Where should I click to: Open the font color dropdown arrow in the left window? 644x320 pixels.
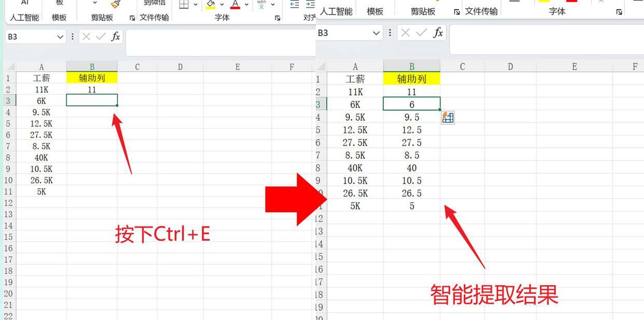246,5
